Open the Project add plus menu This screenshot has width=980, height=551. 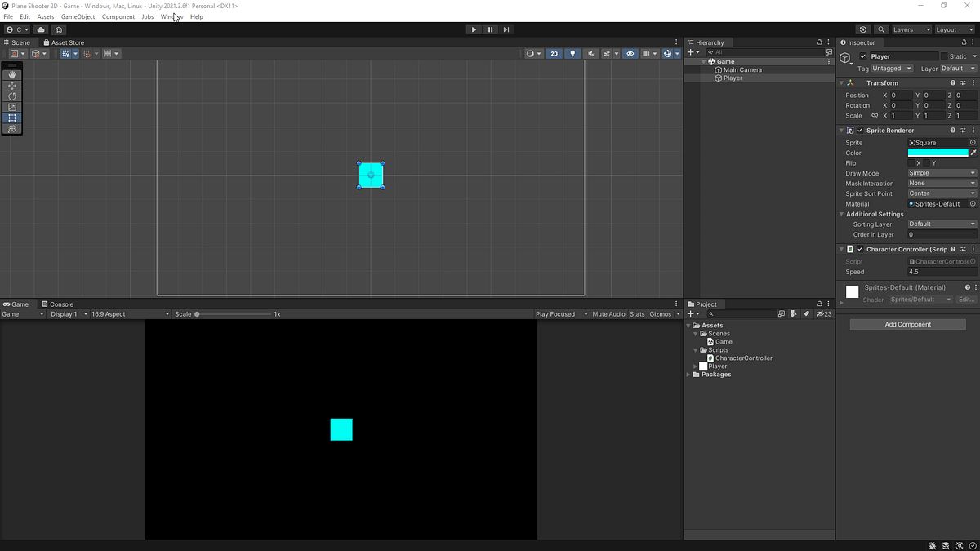[x=693, y=313]
